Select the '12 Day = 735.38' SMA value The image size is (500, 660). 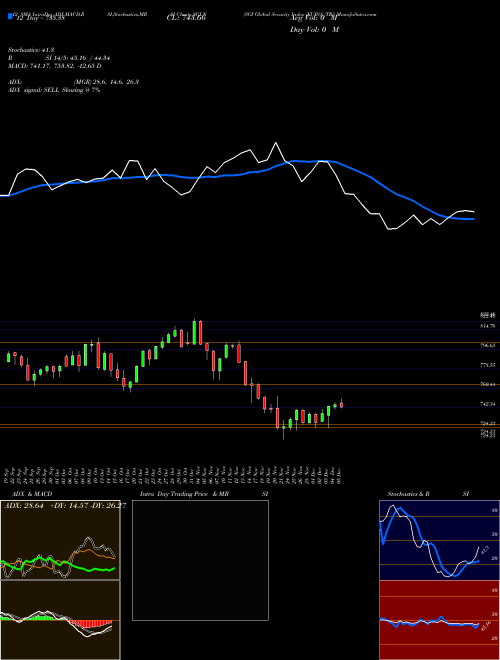point(40,18)
